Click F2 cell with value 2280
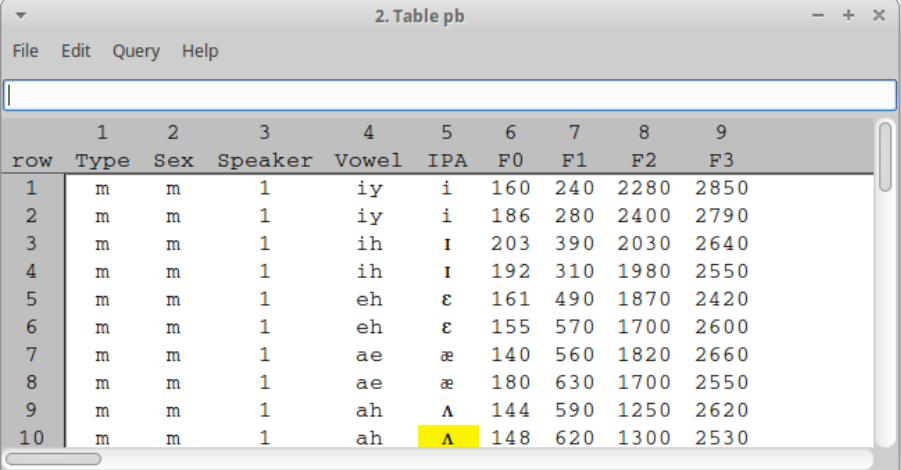901x470 pixels. [x=644, y=188]
